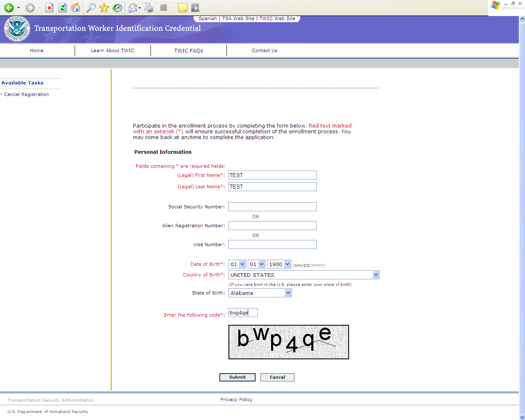The width and height of the screenshot is (525, 420).
Task: Switch to the Spanish version link
Action: tap(208, 18)
